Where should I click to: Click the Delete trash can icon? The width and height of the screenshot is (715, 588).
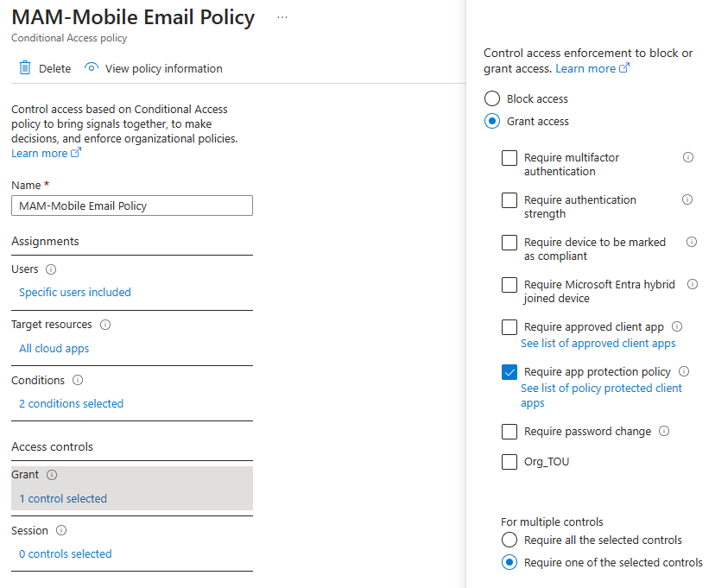[25, 68]
